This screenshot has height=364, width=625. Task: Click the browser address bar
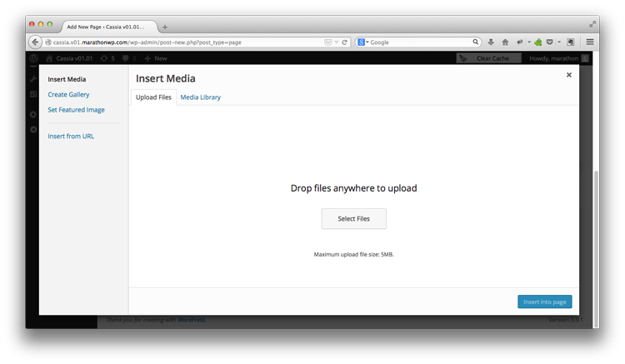pyautogui.click(x=192, y=42)
